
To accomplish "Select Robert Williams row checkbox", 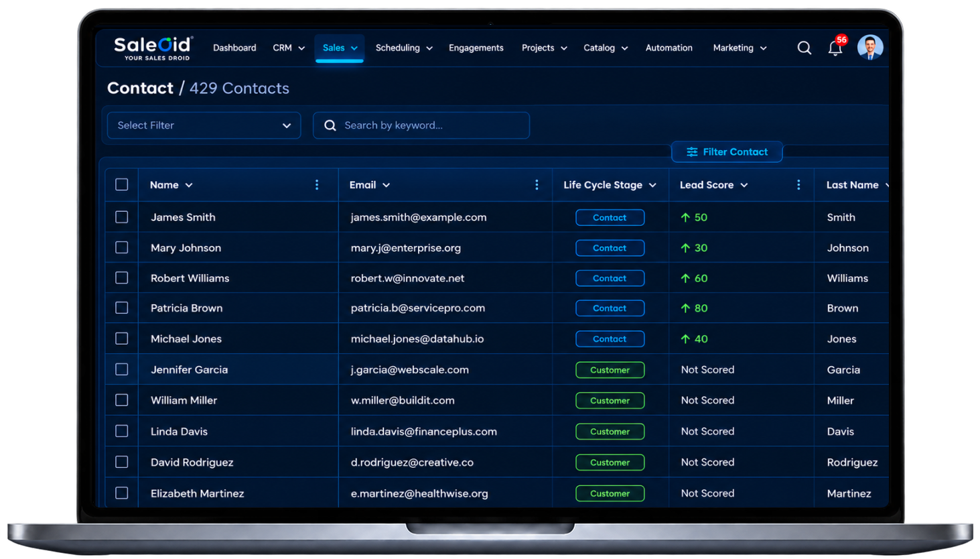I will pos(121,277).
